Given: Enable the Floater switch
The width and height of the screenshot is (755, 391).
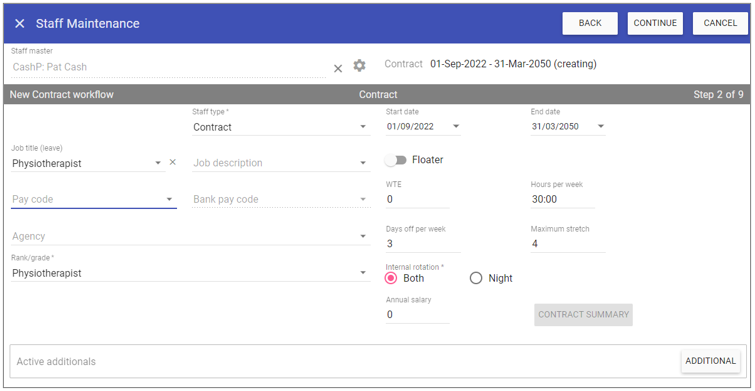Looking at the screenshot, I should tap(396, 160).
